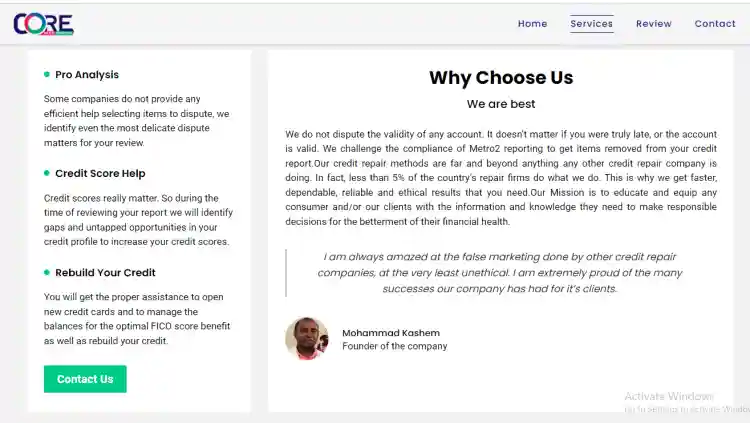This screenshot has height=423, width=750.
Task: Click the CORE logo in header
Action: 43,23
